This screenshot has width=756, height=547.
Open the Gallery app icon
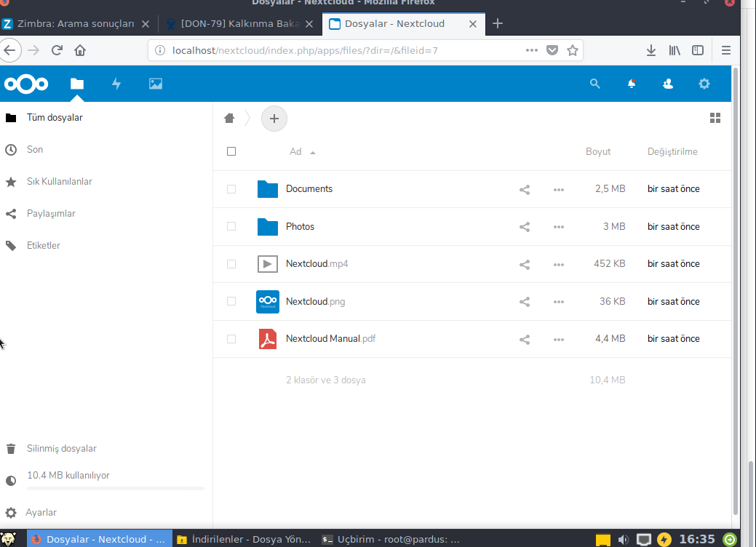[155, 84]
